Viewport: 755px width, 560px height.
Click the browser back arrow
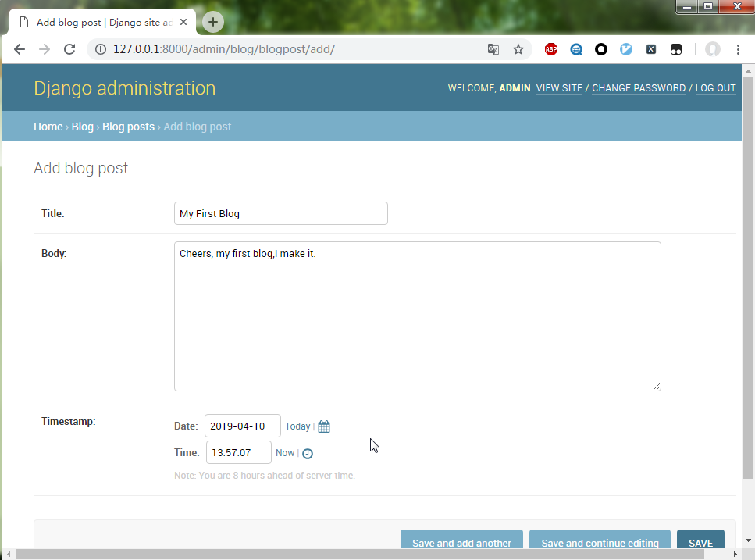point(20,49)
